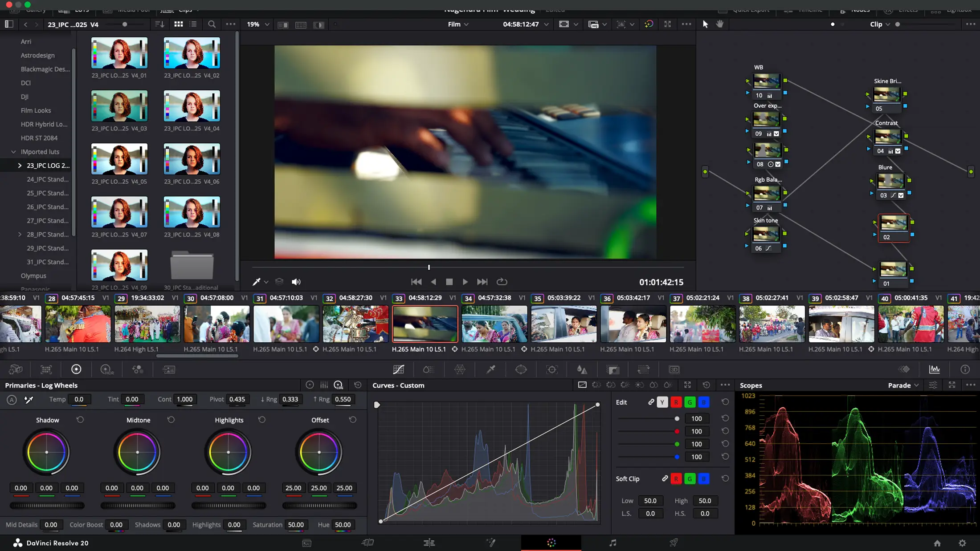The image size is (980, 551).
Task: Mute the viewer audio
Action: tap(296, 282)
